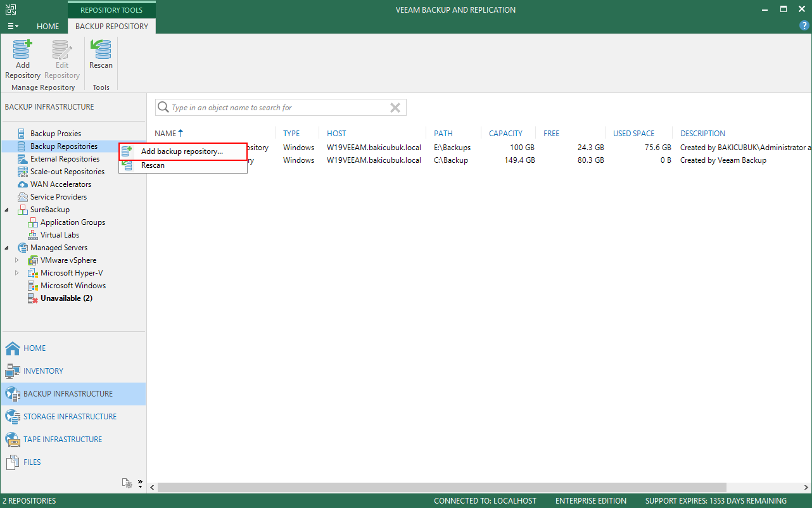Select Scale-out Repositories node
The image size is (812, 508).
(x=67, y=172)
